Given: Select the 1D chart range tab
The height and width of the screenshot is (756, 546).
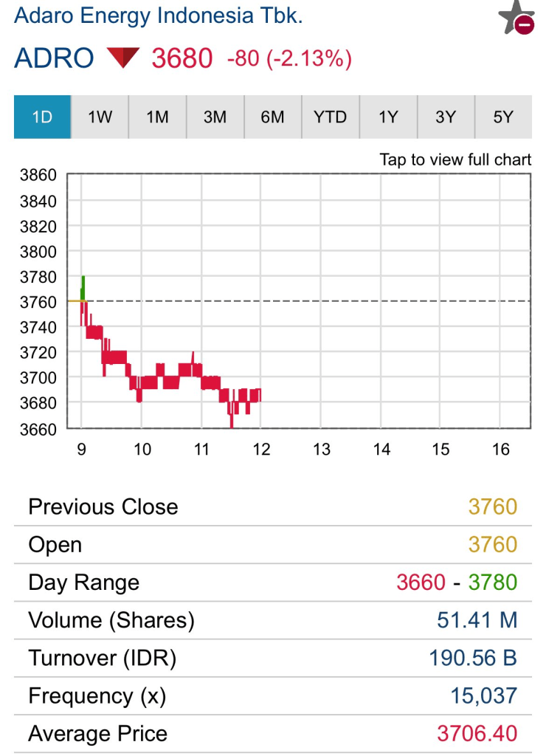Looking at the screenshot, I should [42, 117].
